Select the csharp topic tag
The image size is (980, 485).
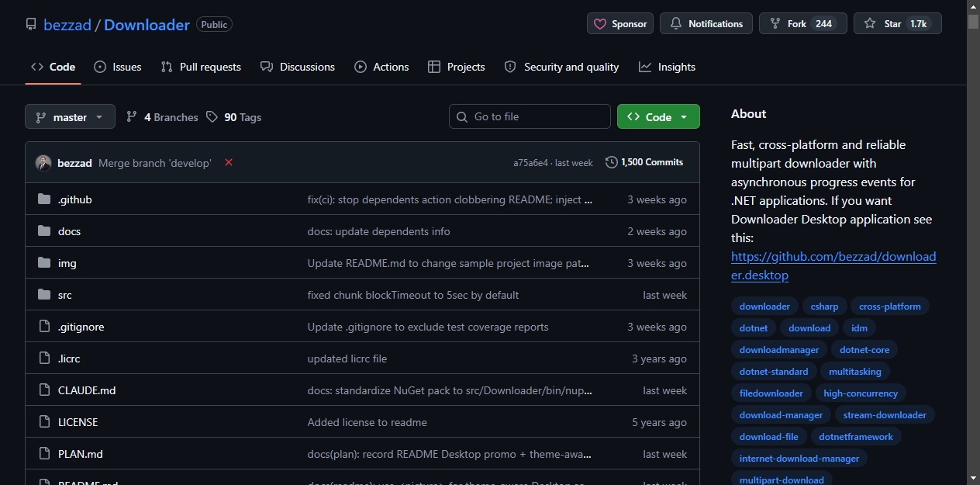(x=824, y=307)
